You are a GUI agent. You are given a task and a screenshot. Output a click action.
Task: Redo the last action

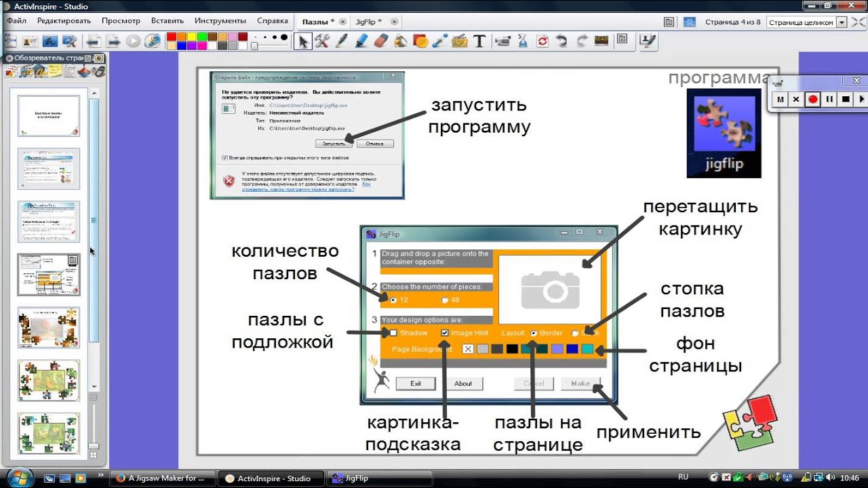tap(581, 41)
